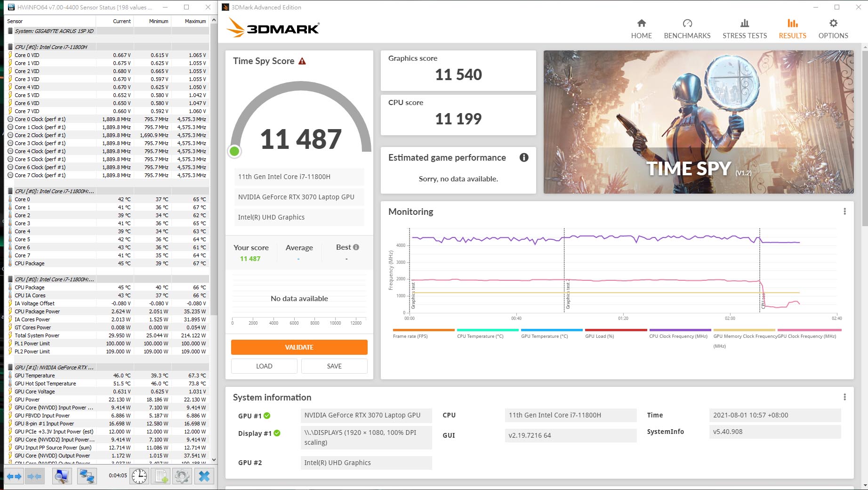Click HWiNFO blue X close-sensors icon

[x=204, y=476]
